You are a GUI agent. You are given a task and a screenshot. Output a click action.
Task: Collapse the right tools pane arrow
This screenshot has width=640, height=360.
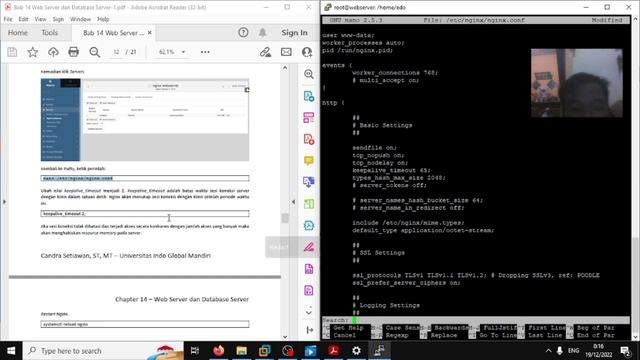point(293,202)
